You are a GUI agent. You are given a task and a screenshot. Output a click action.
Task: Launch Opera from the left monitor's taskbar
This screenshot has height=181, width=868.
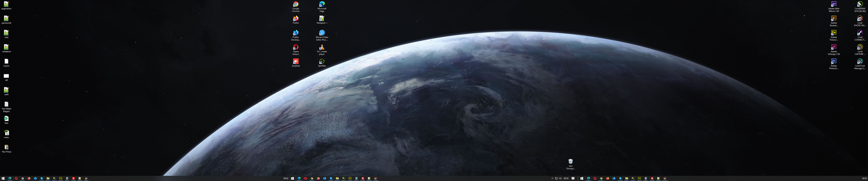pyautogui.click(x=16, y=178)
